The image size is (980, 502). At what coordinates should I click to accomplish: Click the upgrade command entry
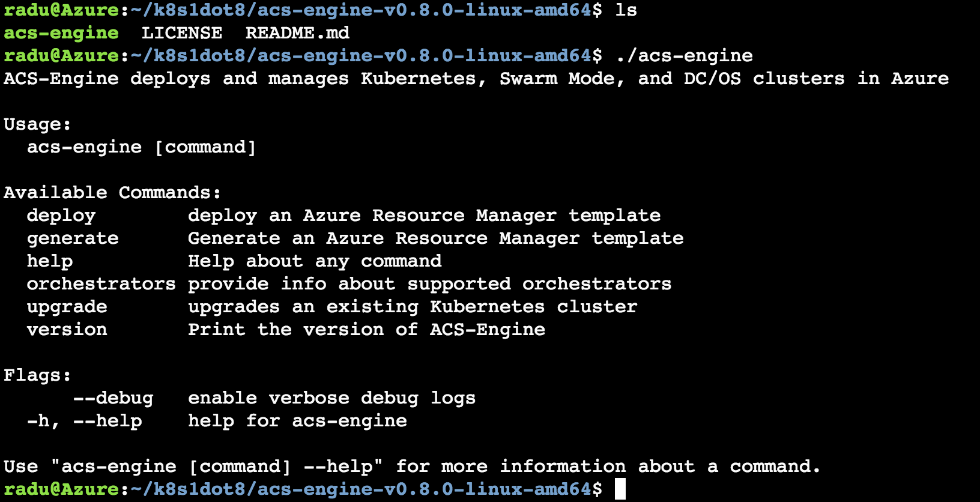coord(67,307)
